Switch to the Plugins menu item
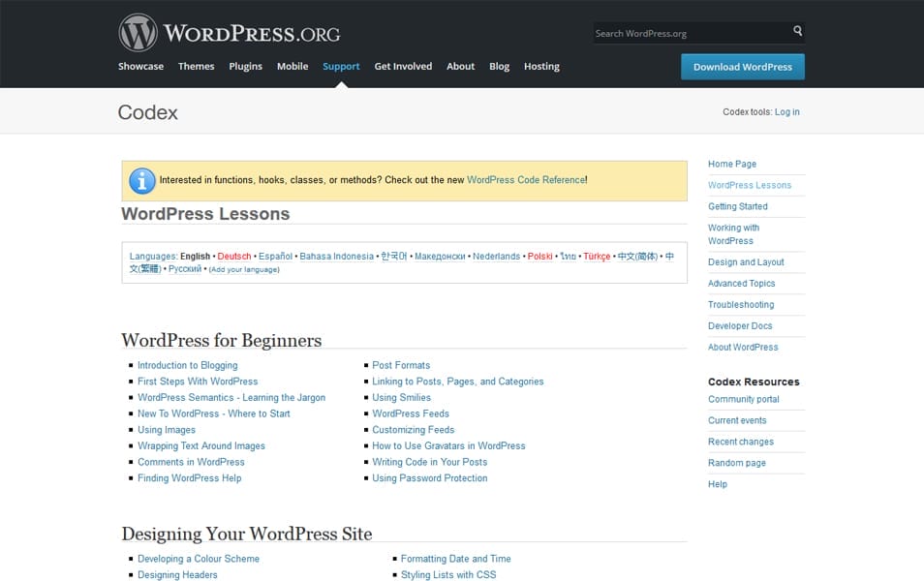This screenshot has width=924, height=581. click(245, 66)
